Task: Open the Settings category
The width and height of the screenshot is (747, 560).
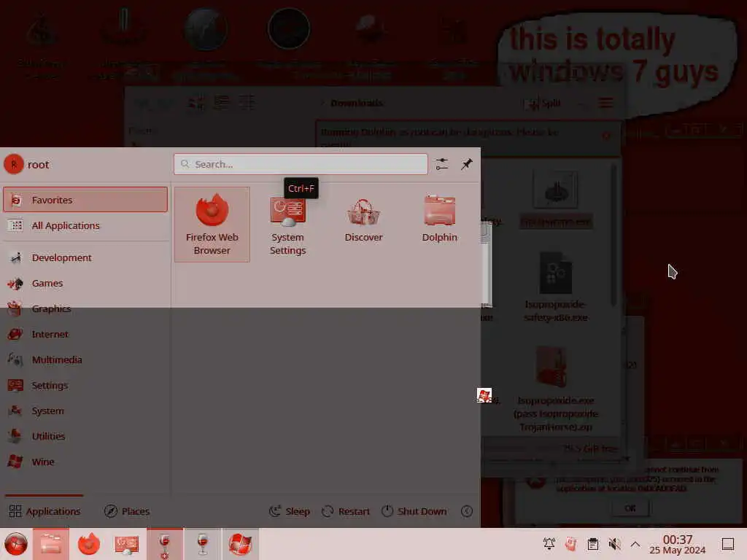Action: [x=85, y=385]
